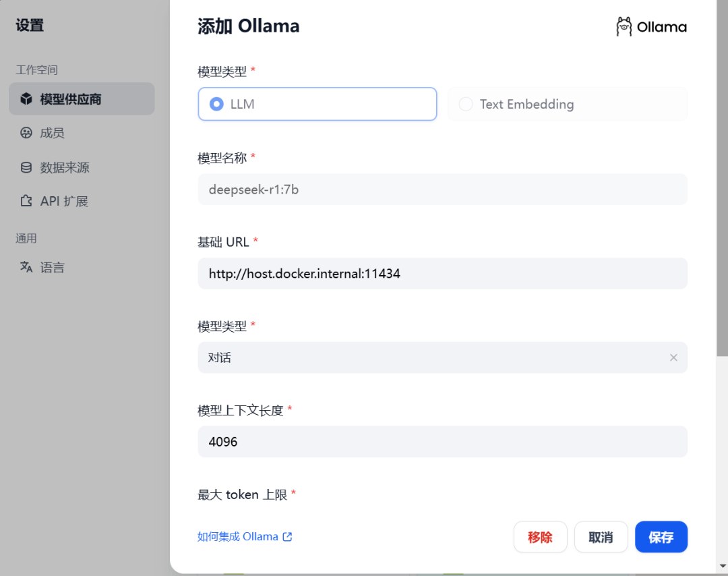This screenshot has height=576, width=728.
Task: Open the 对话 model type dropdown
Action: (x=442, y=357)
